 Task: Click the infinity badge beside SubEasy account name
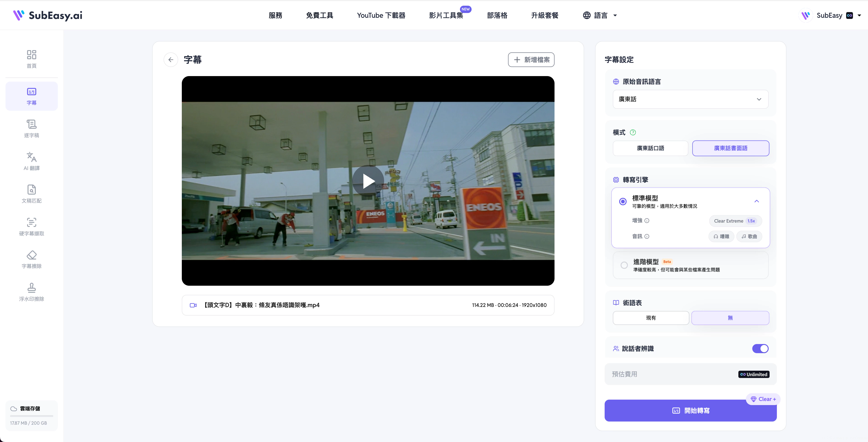click(850, 15)
